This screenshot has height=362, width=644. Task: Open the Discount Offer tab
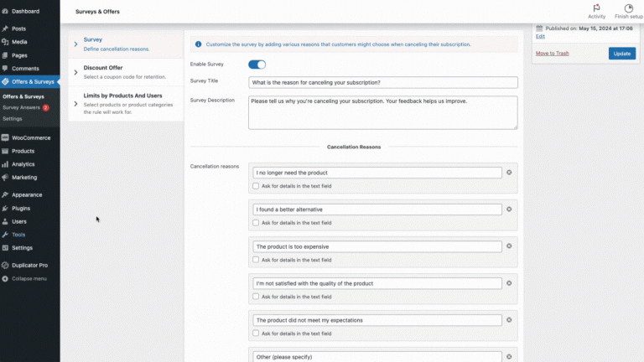click(126, 72)
